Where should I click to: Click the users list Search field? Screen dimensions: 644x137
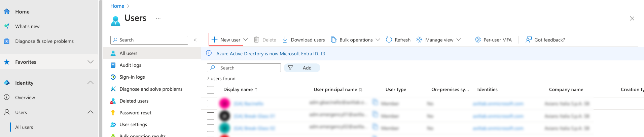[247, 68]
